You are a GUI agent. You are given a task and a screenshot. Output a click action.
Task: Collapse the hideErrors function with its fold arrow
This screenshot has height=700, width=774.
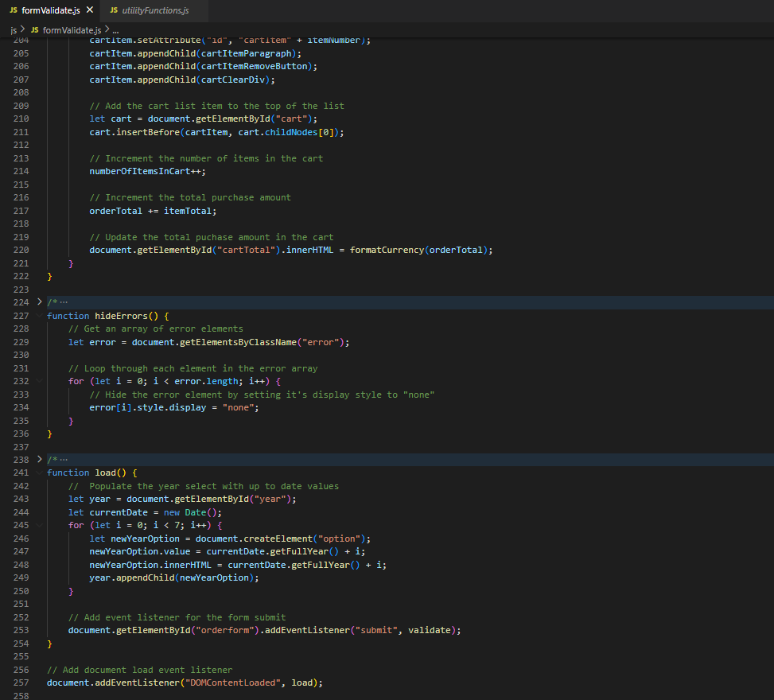pyautogui.click(x=38, y=316)
